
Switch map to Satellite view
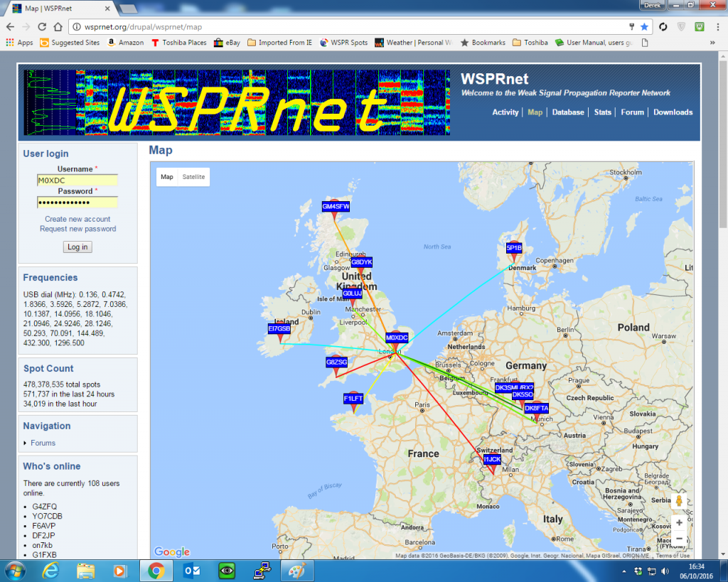(x=193, y=177)
